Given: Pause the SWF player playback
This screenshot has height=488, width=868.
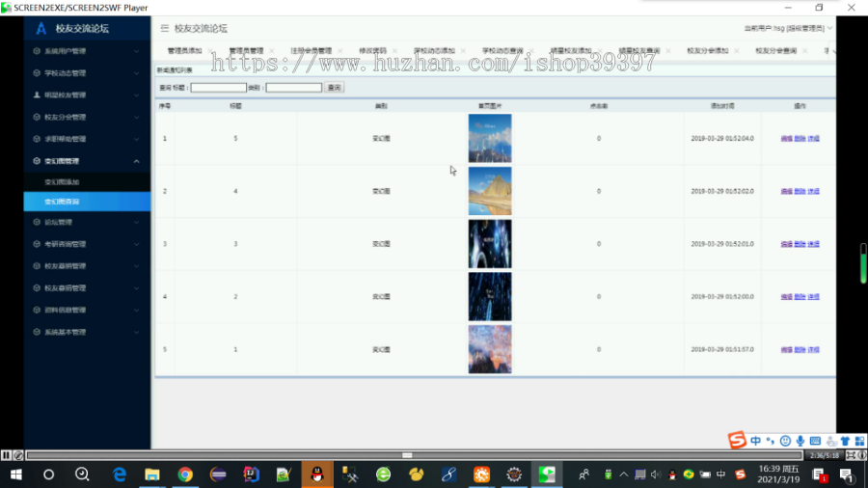Looking at the screenshot, I should tap(6, 455).
